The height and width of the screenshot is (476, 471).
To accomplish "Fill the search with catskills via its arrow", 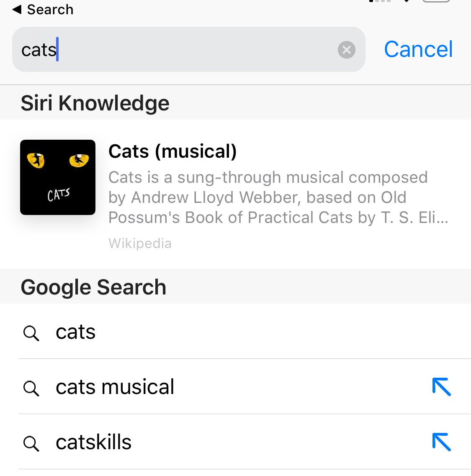I will tap(442, 442).
